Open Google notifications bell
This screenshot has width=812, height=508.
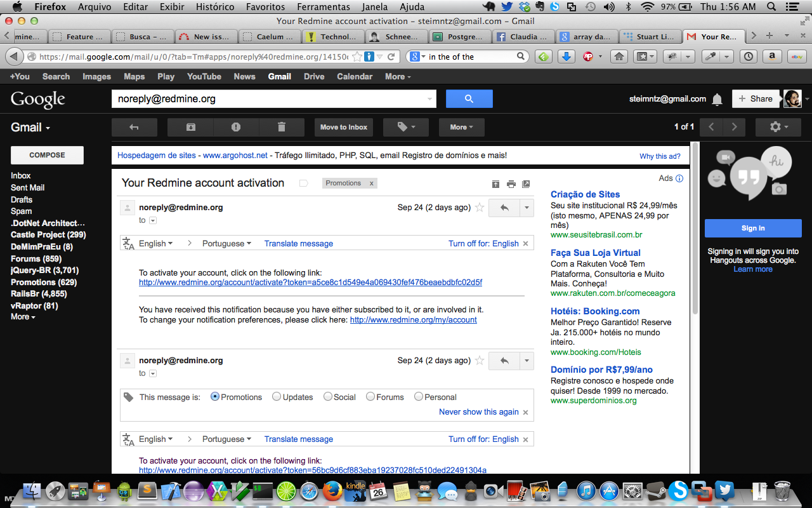pyautogui.click(x=717, y=99)
